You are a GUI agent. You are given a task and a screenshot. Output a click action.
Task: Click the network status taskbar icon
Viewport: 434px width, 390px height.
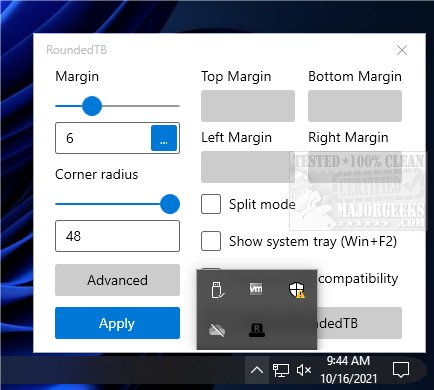[x=281, y=370]
